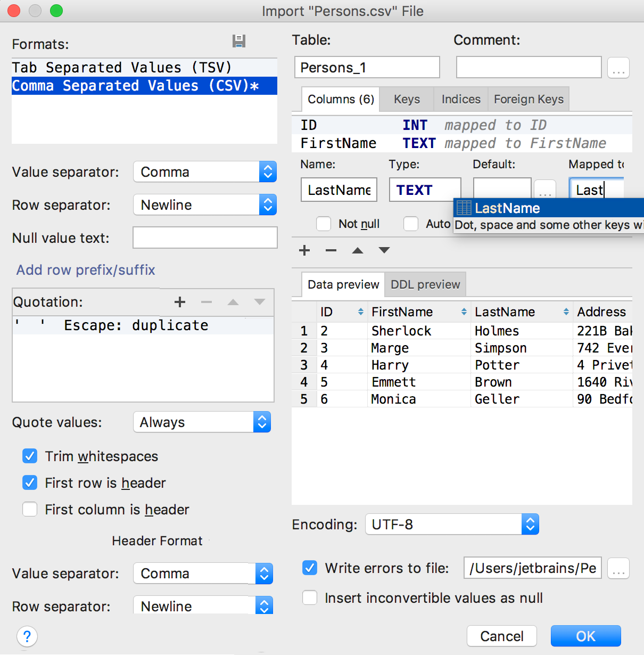This screenshot has height=655, width=644.
Task: Select the FirstName TEXT column row
Action: [462, 143]
